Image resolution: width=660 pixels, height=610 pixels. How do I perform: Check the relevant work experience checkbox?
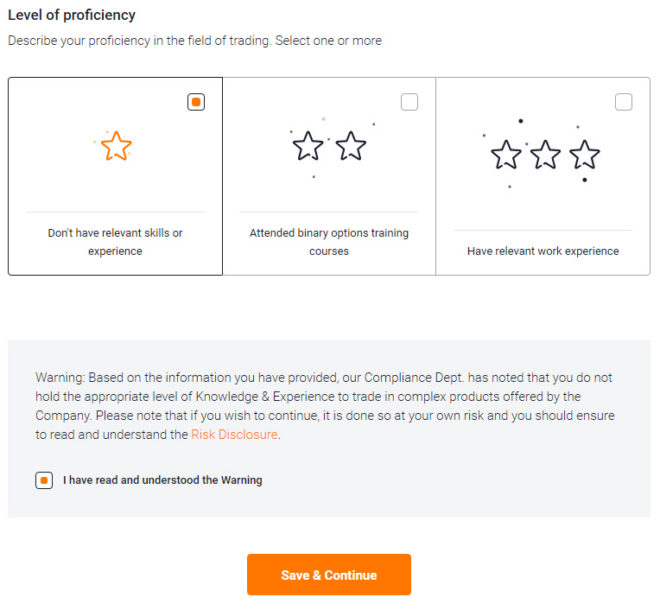click(x=623, y=102)
